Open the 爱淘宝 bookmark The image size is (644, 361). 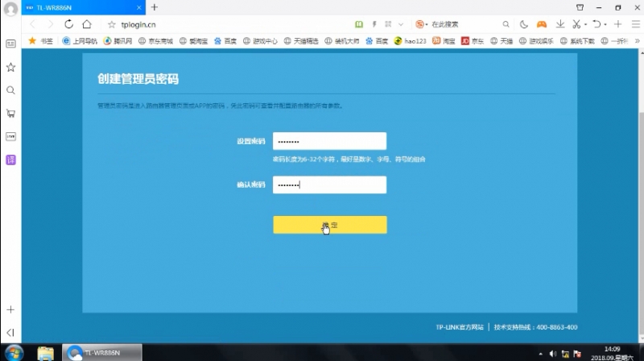click(193, 41)
